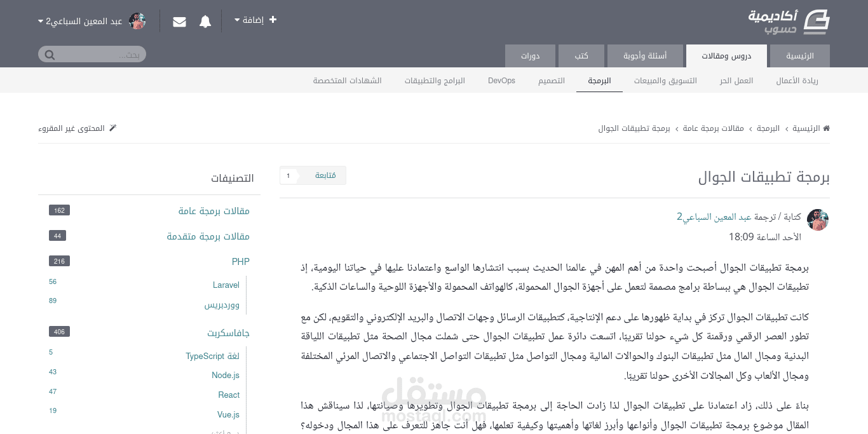Open messages envelope icon

180,22
